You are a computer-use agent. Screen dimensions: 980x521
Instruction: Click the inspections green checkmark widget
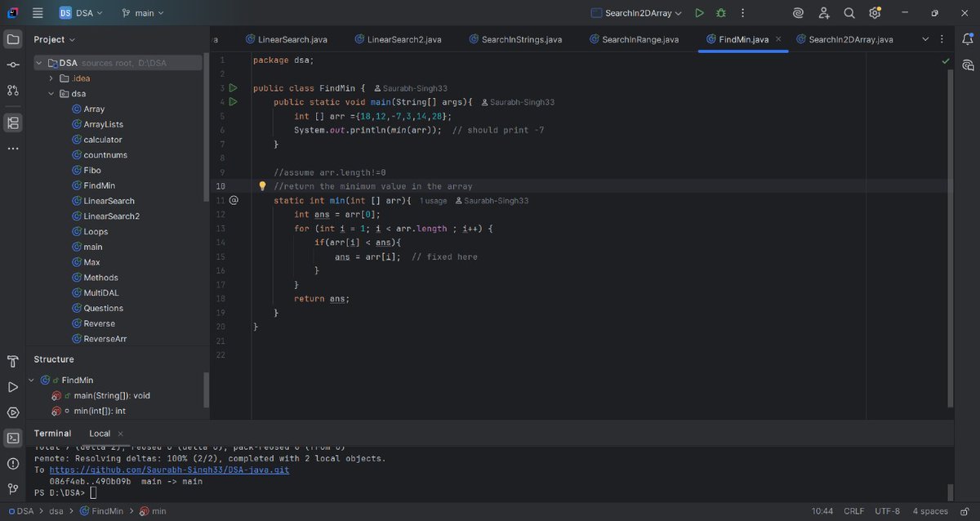(946, 60)
